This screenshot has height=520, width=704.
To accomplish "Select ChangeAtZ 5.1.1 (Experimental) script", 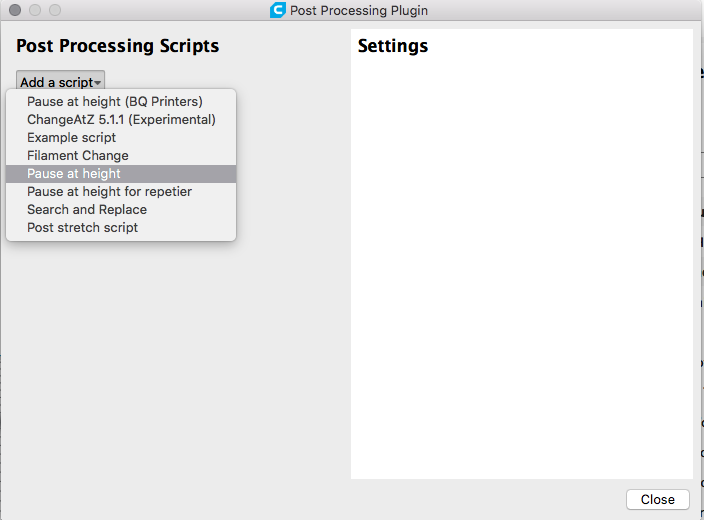I will [121, 119].
